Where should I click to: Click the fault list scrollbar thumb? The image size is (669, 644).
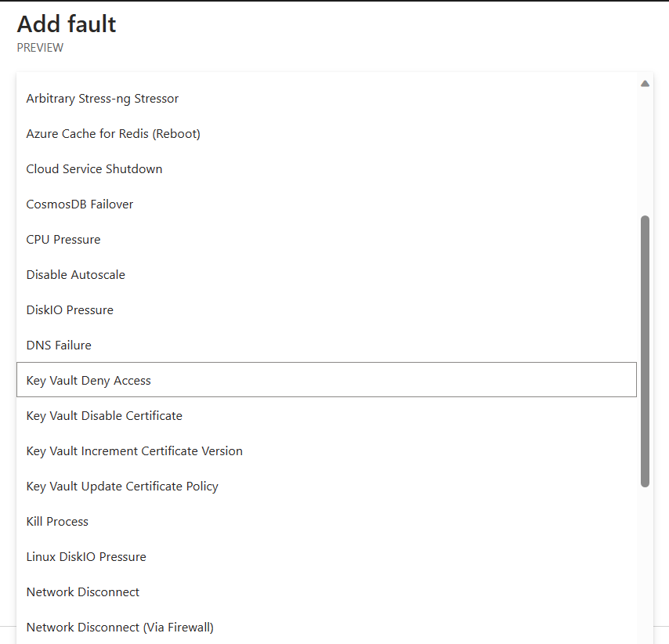pos(645,351)
